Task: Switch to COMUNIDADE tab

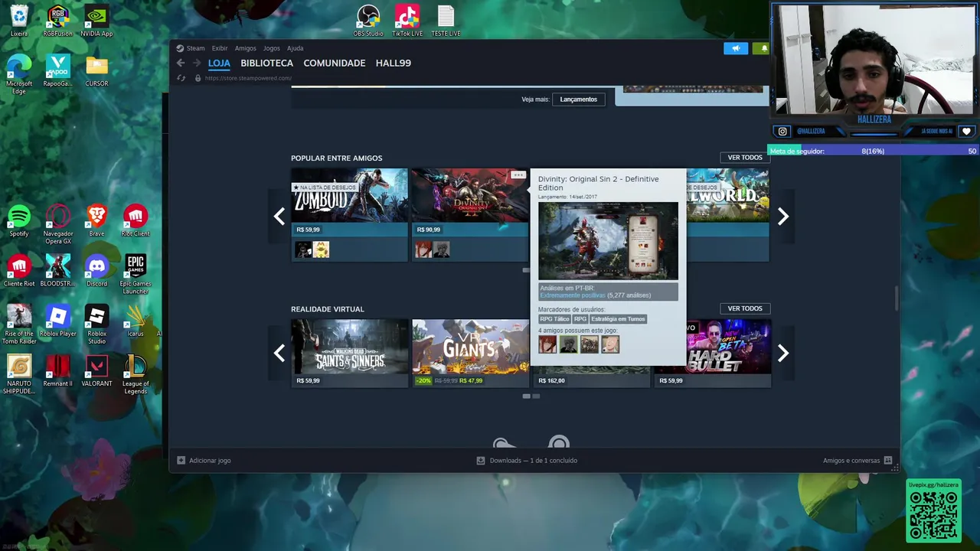Action: (x=335, y=63)
